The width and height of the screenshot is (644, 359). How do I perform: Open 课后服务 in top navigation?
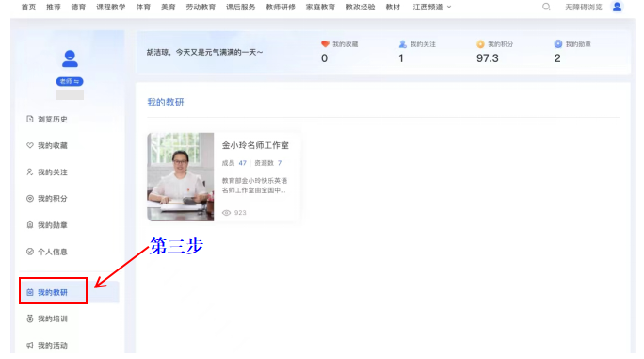241,7
